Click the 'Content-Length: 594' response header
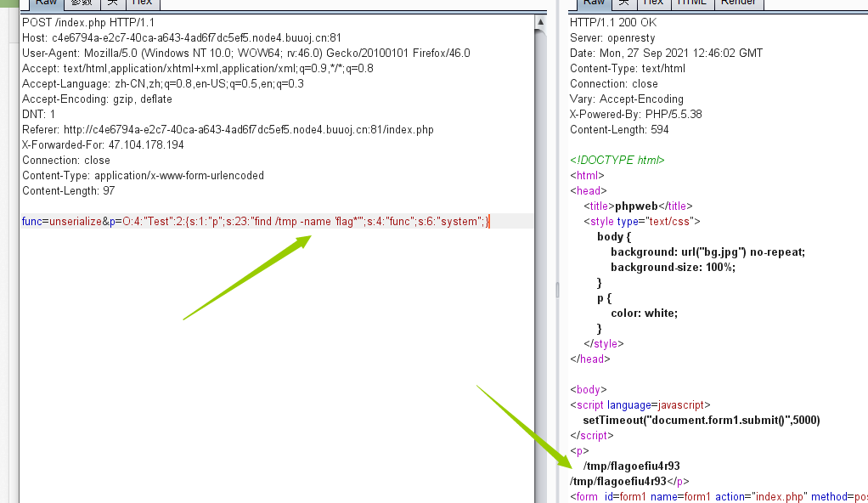The height and width of the screenshot is (503, 868). [x=619, y=130]
